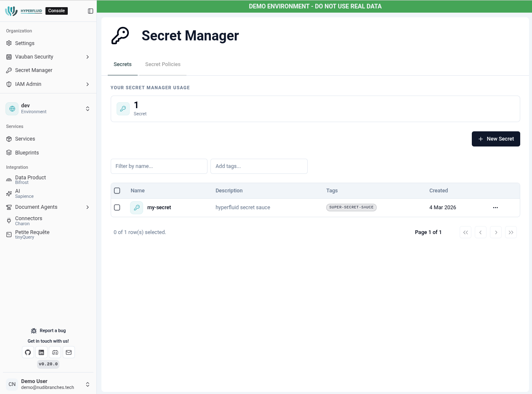Check the my-secret row checkbox
Image resolution: width=532 pixels, height=394 pixels.
coord(117,208)
